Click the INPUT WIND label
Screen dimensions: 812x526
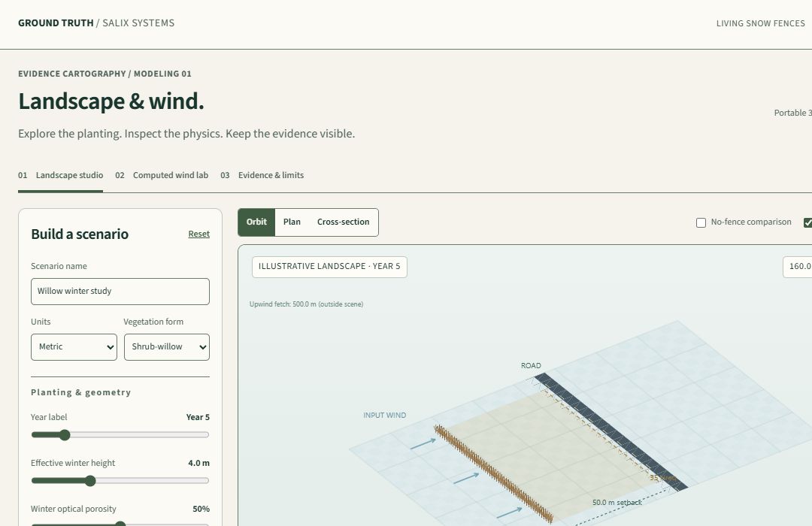[x=384, y=416]
